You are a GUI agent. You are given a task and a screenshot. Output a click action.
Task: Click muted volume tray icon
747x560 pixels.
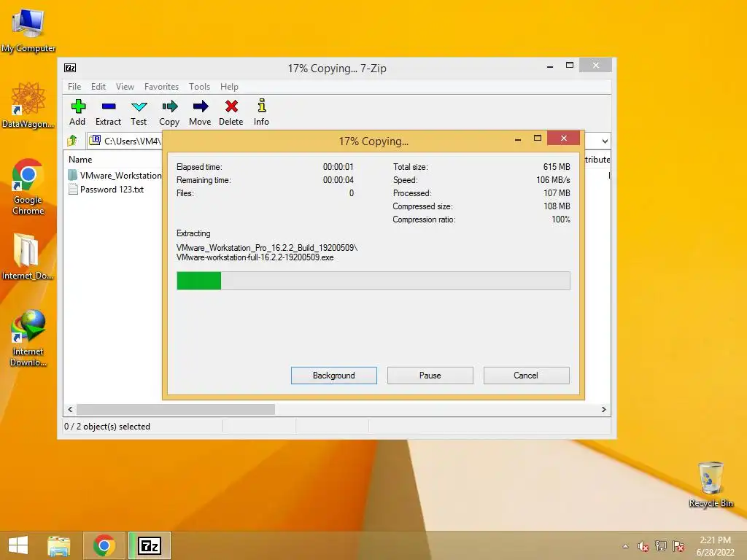643,546
